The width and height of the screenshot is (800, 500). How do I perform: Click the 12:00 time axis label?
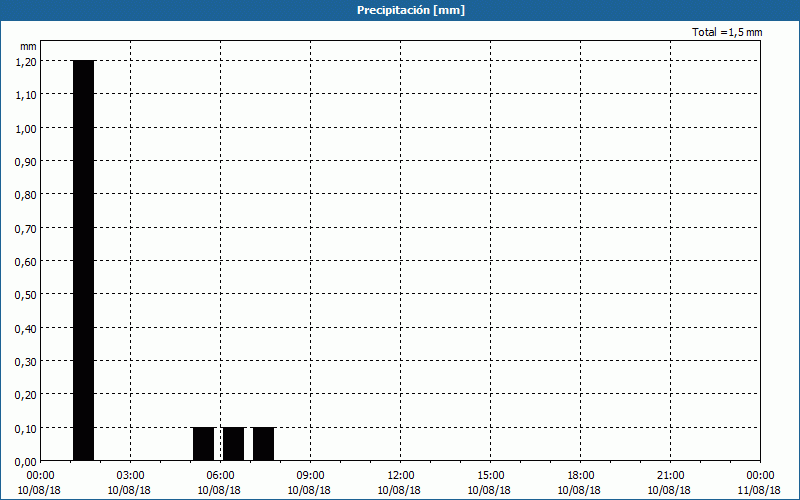click(x=400, y=476)
